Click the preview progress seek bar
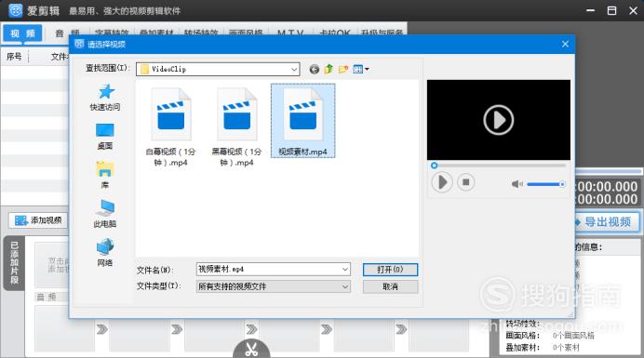 [x=499, y=166]
